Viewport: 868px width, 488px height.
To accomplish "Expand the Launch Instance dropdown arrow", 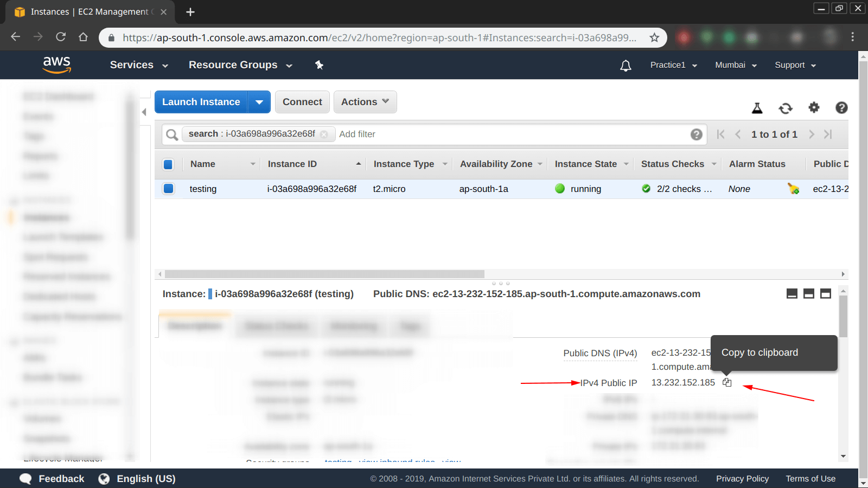I will click(259, 102).
